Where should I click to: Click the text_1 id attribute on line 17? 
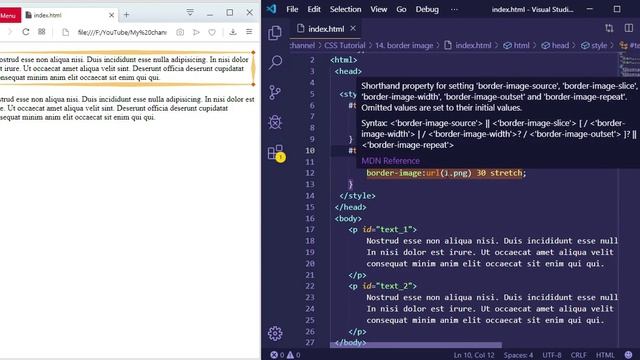[x=387, y=229]
